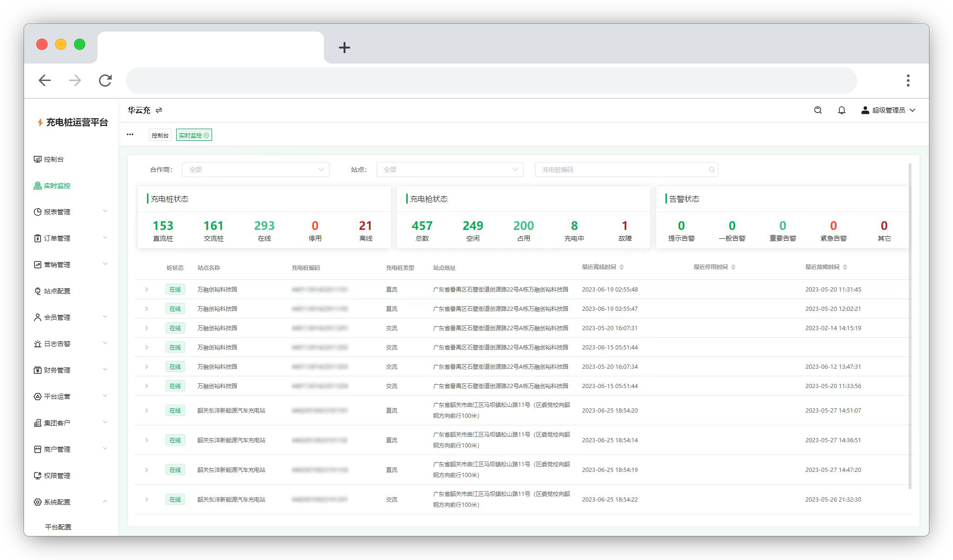The width and height of the screenshot is (953, 560).
Task: Open the 合作商 dropdown
Action: point(255,170)
